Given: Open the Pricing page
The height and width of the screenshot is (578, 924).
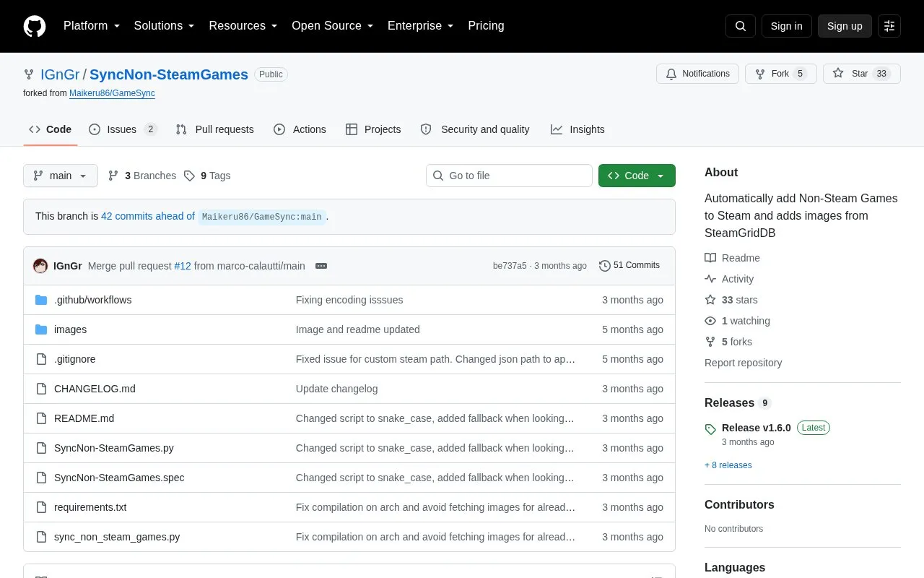Looking at the screenshot, I should [486, 26].
